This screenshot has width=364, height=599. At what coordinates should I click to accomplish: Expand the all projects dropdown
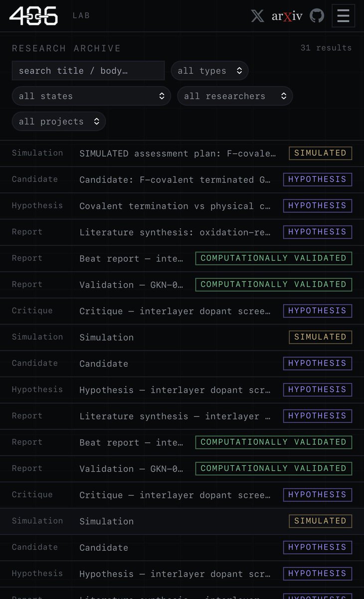59,121
